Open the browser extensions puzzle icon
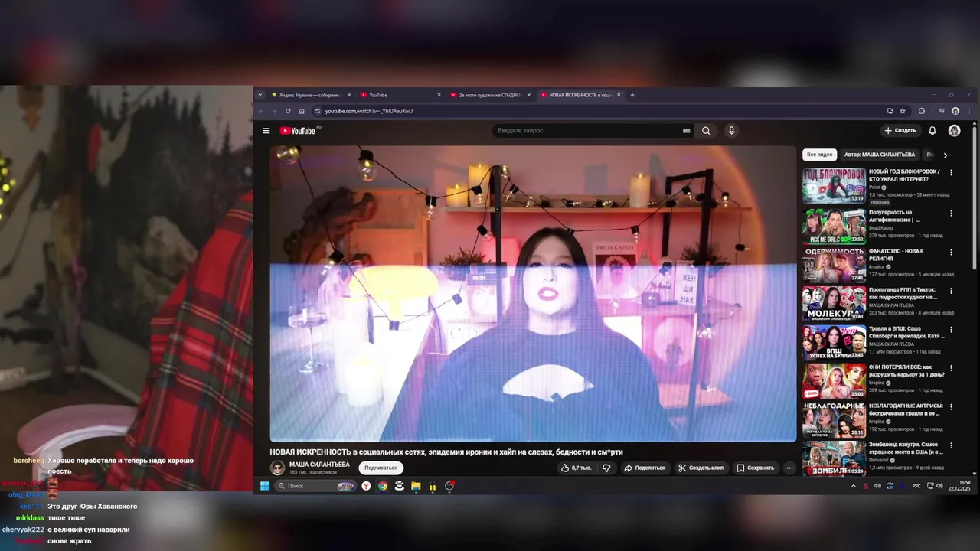The image size is (980, 551). click(922, 111)
